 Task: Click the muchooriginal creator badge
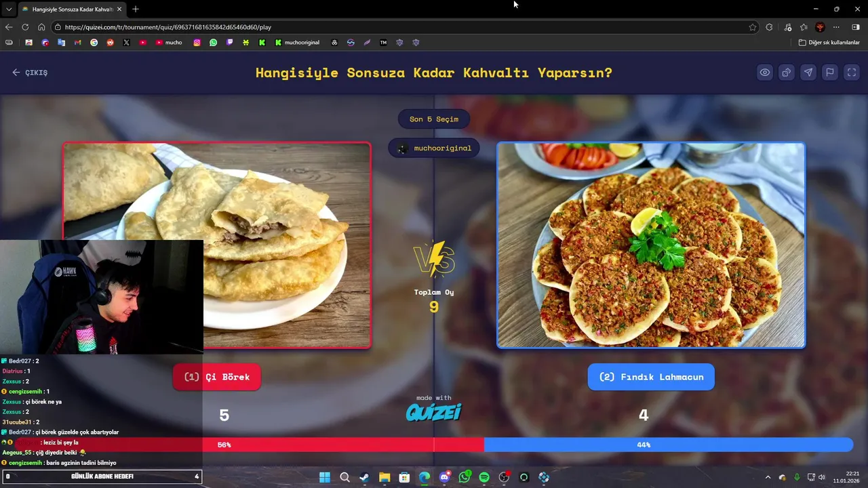tap(434, 148)
